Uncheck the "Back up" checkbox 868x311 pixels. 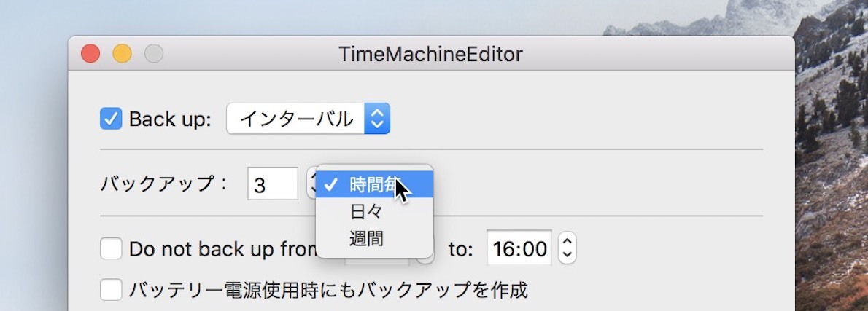point(111,119)
